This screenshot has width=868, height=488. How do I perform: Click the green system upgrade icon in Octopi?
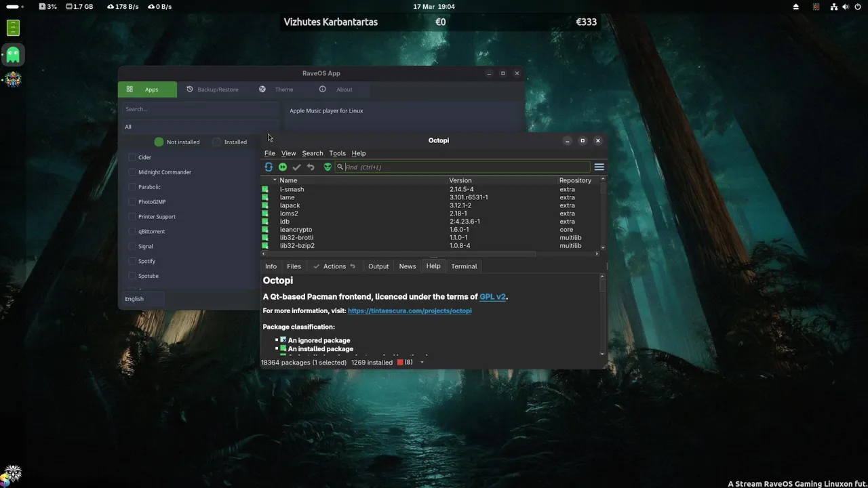point(283,167)
